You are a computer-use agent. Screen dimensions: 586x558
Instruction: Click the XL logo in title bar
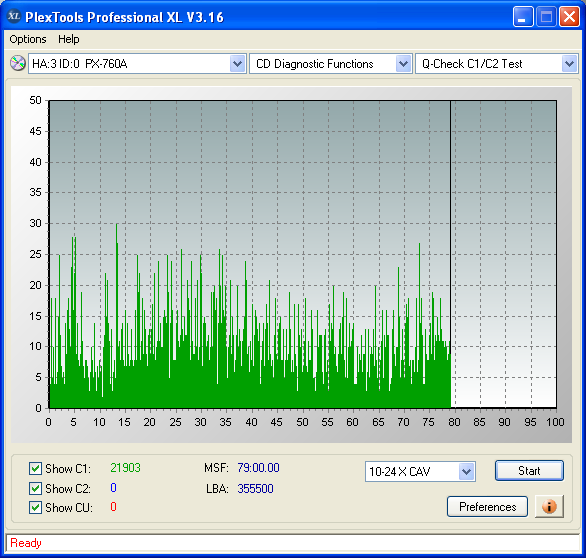(x=14, y=16)
